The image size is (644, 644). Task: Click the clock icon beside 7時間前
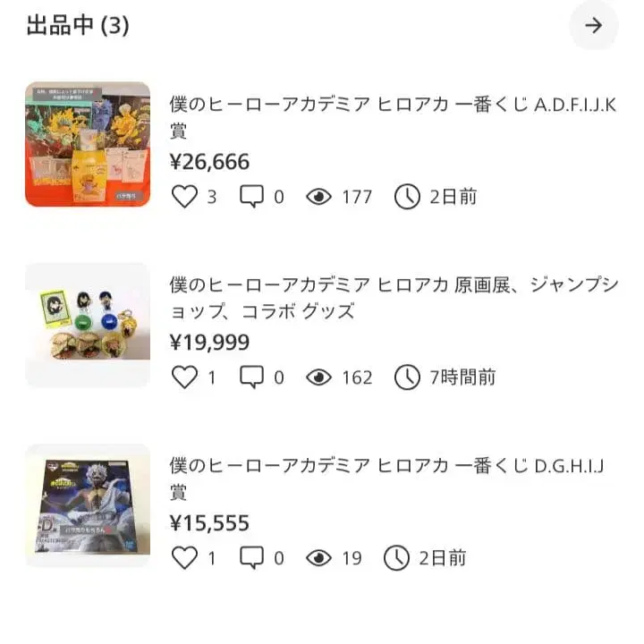[x=407, y=377]
